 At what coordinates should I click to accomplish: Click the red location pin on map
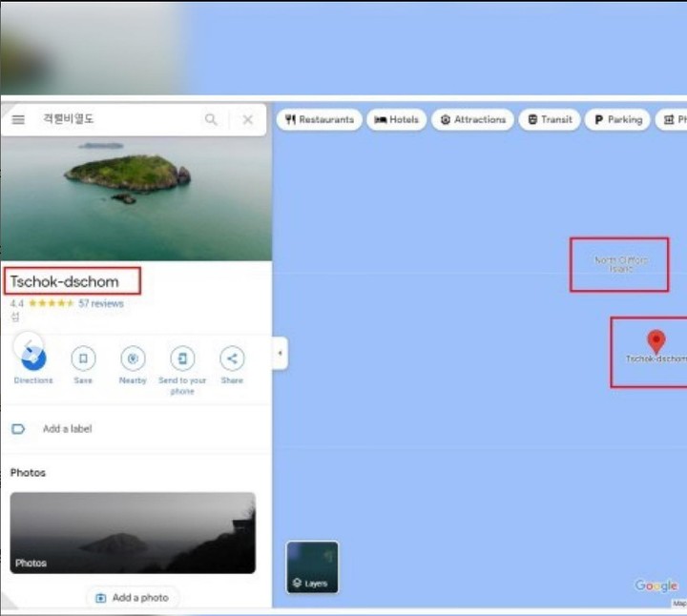656,341
